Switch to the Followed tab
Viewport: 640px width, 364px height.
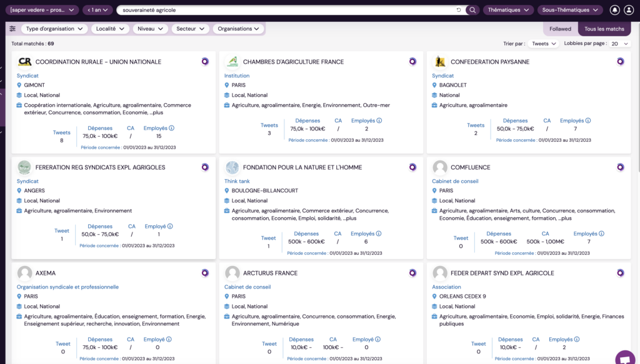point(560,29)
